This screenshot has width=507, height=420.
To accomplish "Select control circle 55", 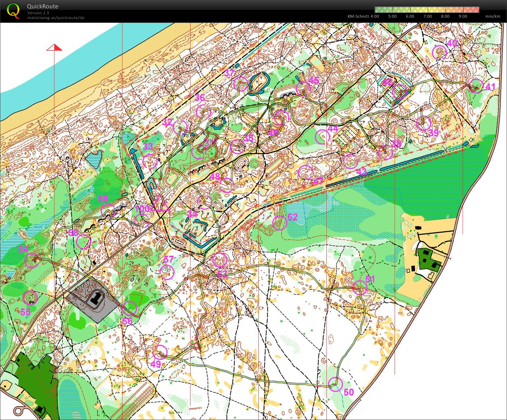I will (30, 298).
